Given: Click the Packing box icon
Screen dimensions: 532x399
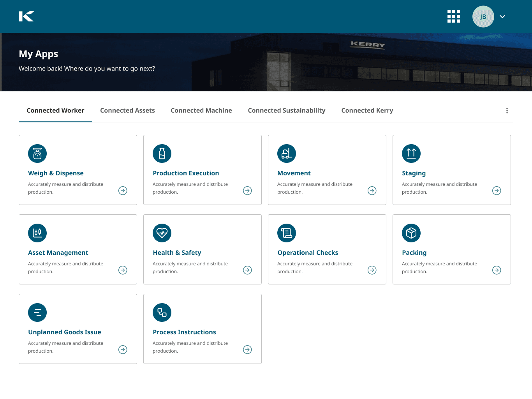Looking at the screenshot, I should (x=411, y=233).
